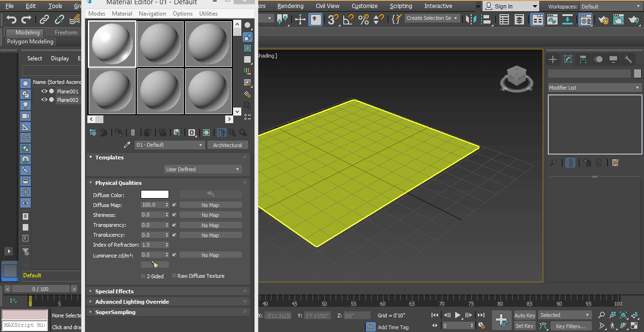Open the Modify panel tab icon
This screenshot has width=644, height=332.
coord(568,59)
